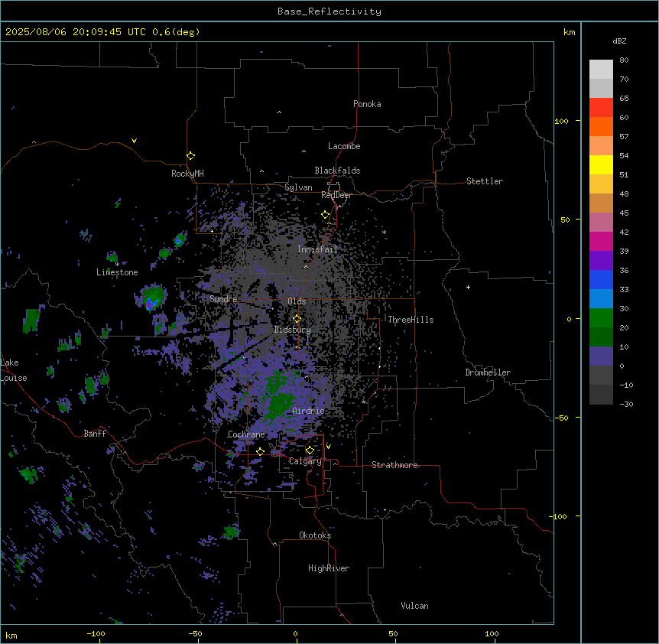Select the yellow diamond marker under Cochrane
Viewport: 659px width, 644px height.
click(x=260, y=451)
